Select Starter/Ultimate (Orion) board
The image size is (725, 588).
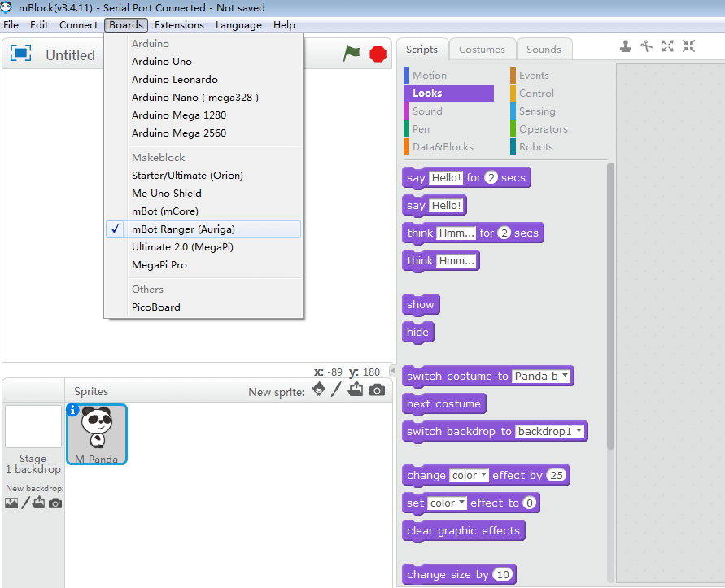[x=203, y=176]
